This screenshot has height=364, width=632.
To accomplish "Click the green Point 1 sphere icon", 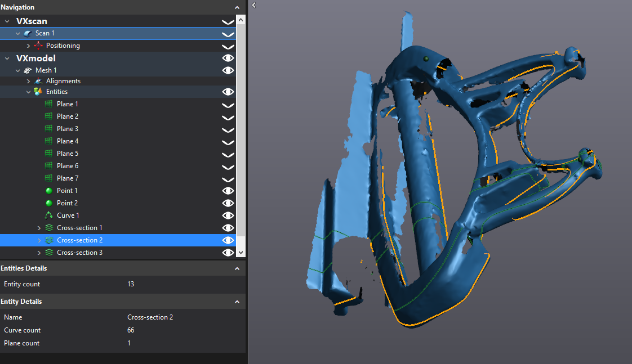I will 48,191.
